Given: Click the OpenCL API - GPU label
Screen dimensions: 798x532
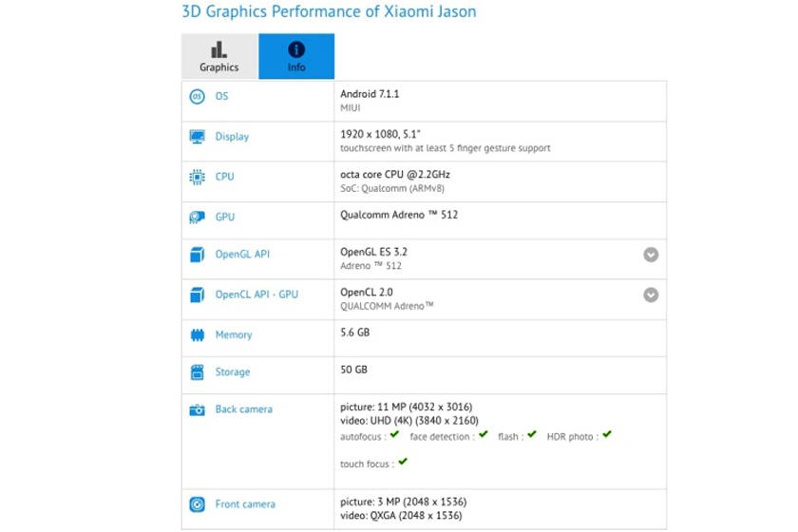Looking at the screenshot, I should pos(256,294).
